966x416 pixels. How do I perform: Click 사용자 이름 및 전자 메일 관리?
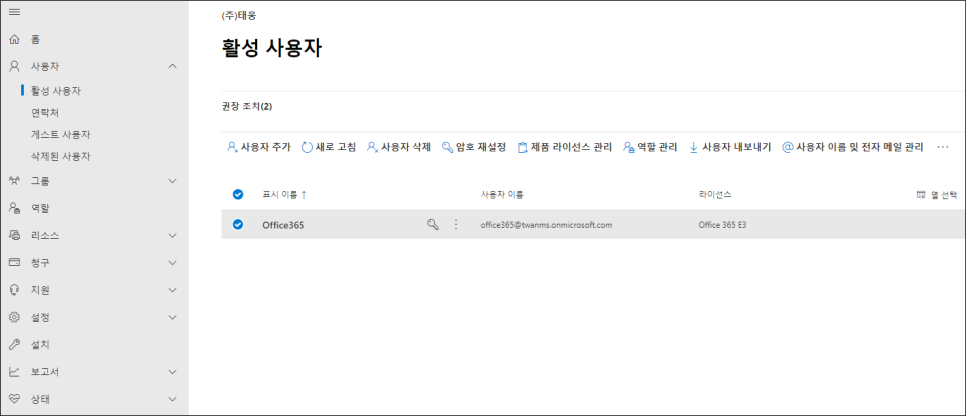(x=853, y=147)
